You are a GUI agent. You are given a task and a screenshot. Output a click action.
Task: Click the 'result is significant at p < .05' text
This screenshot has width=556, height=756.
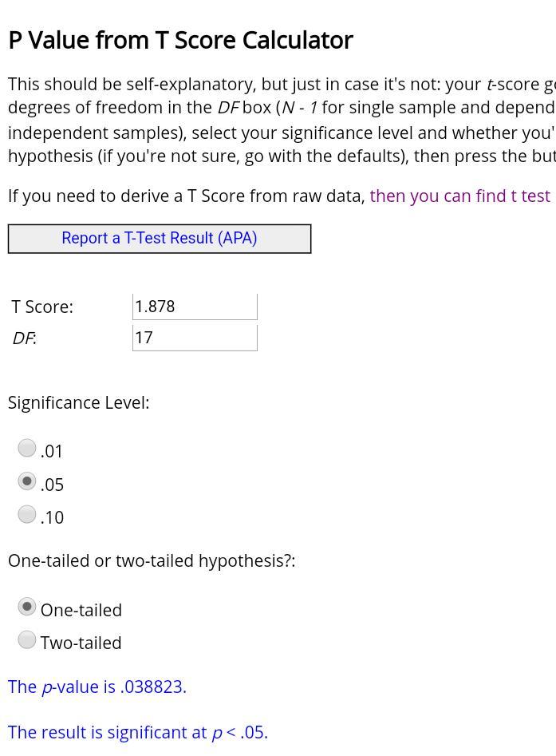tap(138, 733)
